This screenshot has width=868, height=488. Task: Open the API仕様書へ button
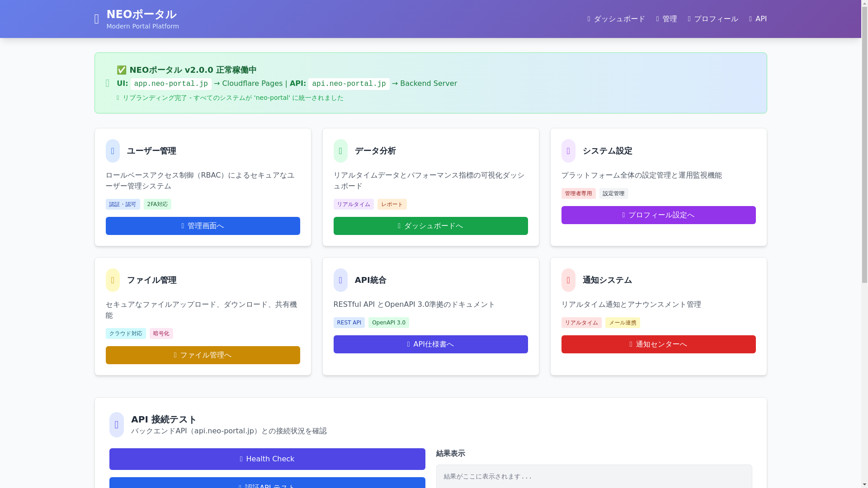click(x=430, y=344)
